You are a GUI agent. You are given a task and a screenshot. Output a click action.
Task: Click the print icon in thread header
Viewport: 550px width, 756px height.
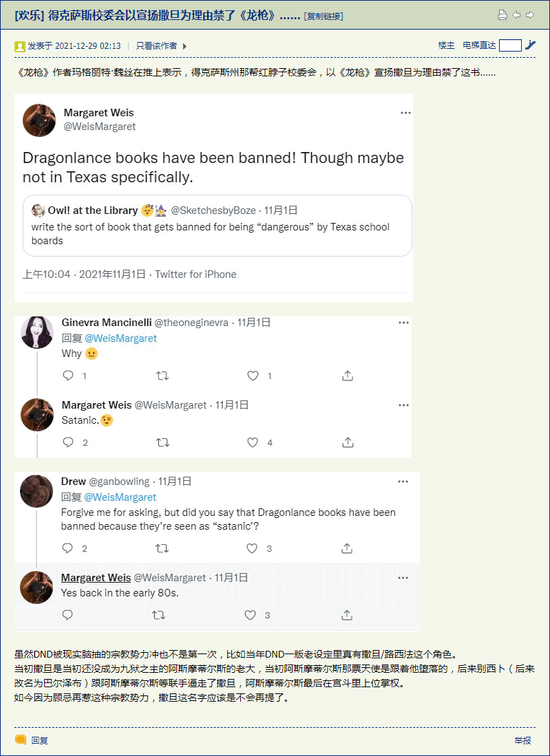(x=503, y=15)
